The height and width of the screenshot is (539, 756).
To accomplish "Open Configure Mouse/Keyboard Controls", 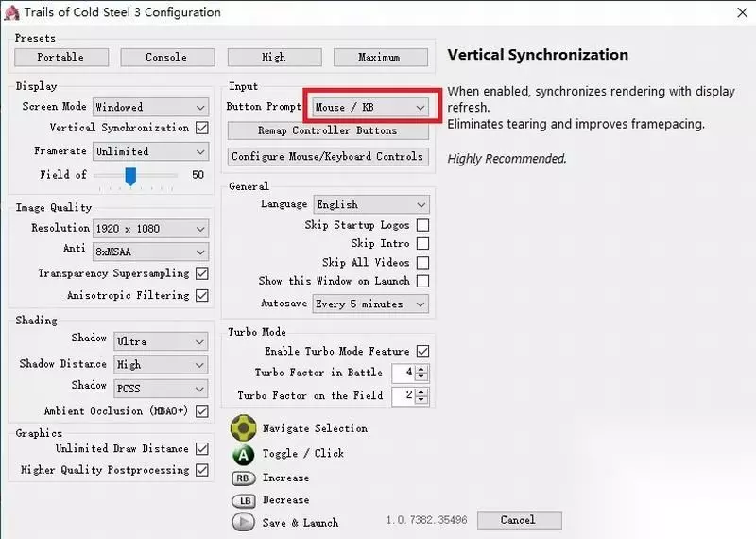I will pos(328,157).
